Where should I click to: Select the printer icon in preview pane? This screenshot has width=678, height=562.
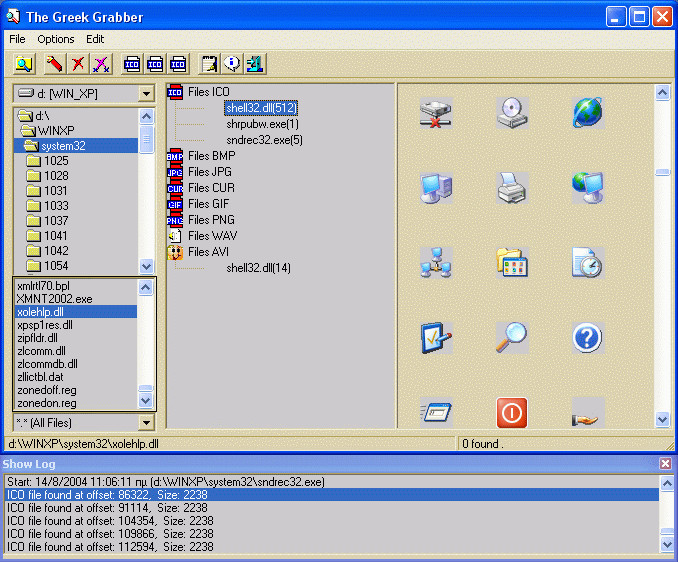pyautogui.click(x=512, y=186)
